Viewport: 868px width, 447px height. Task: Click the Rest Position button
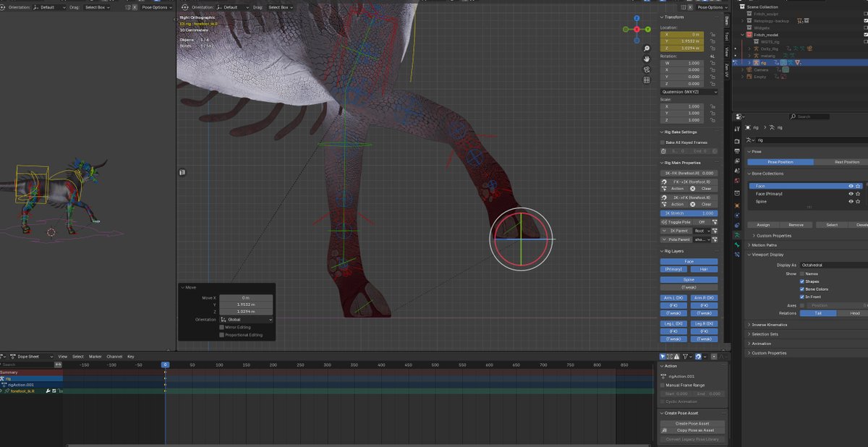846,162
